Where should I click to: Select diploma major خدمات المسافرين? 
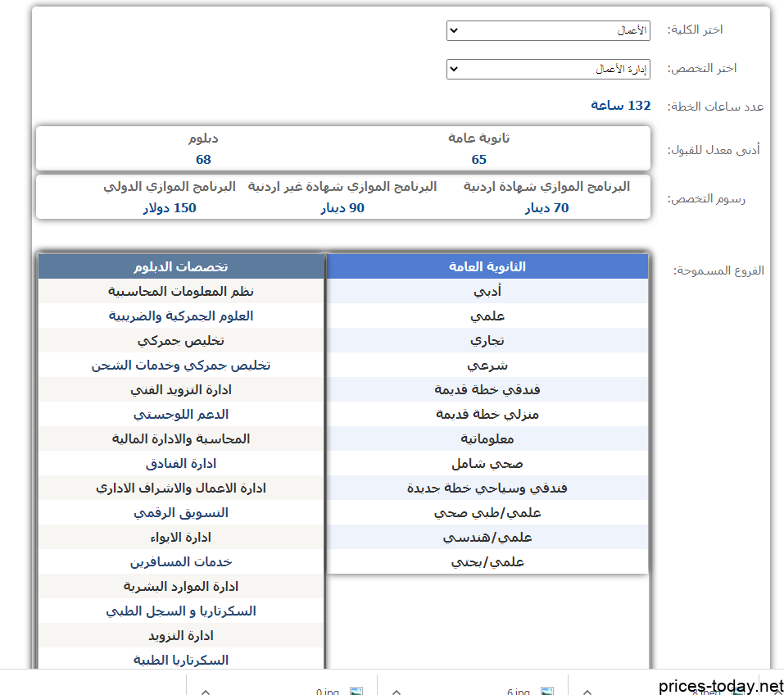click(x=181, y=561)
